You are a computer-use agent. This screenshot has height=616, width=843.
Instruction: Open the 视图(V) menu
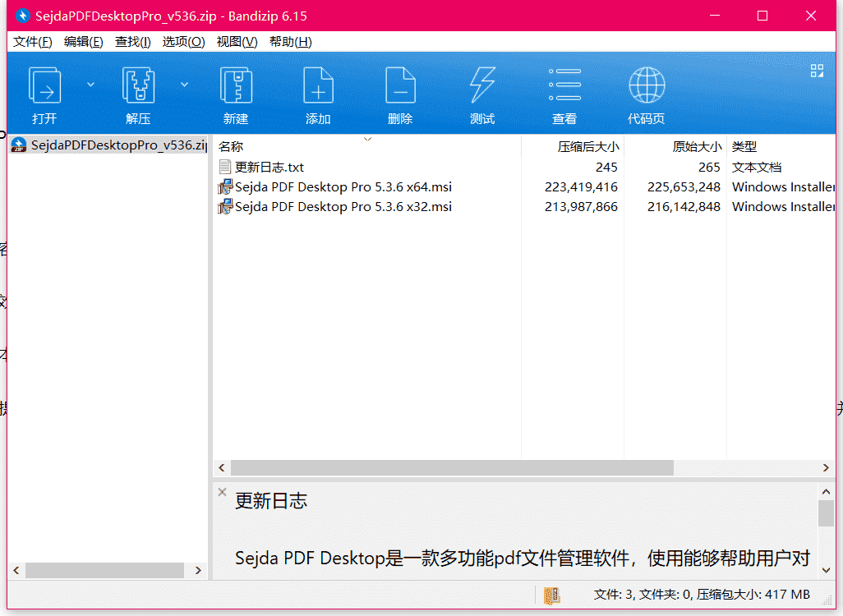pos(237,42)
